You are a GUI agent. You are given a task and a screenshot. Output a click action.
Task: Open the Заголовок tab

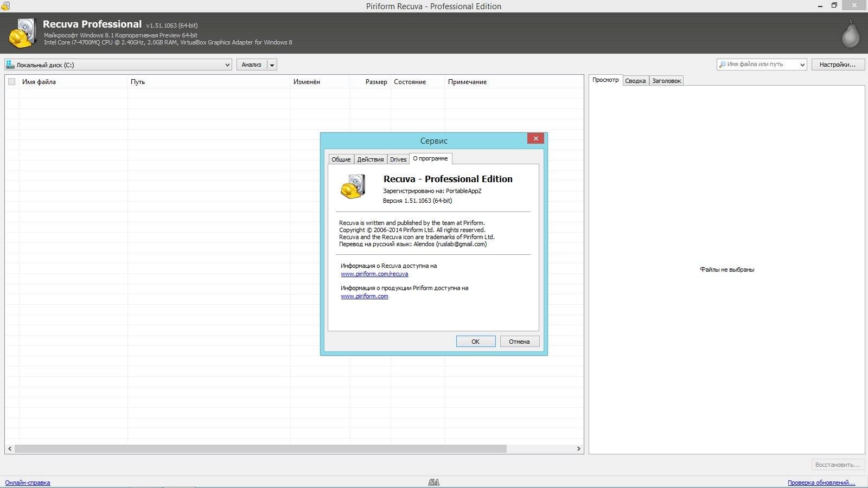666,81
